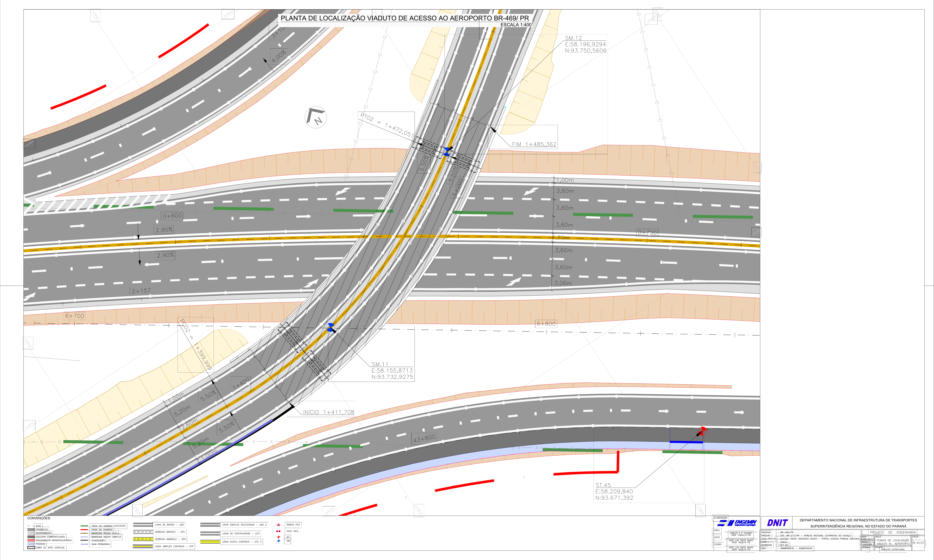Select the blue SM.11 survey marker on viaduct
This screenshot has width=934, height=560.
pyautogui.click(x=331, y=327)
